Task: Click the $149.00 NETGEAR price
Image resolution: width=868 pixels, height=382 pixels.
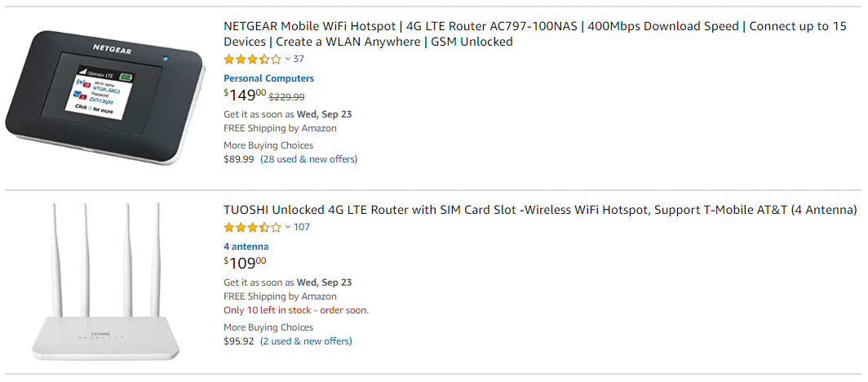Action: pos(245,95)
